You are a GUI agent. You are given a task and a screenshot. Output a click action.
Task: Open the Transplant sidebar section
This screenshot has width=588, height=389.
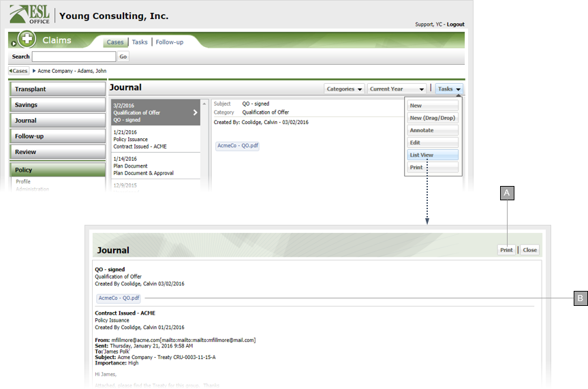tap(57, 89)
